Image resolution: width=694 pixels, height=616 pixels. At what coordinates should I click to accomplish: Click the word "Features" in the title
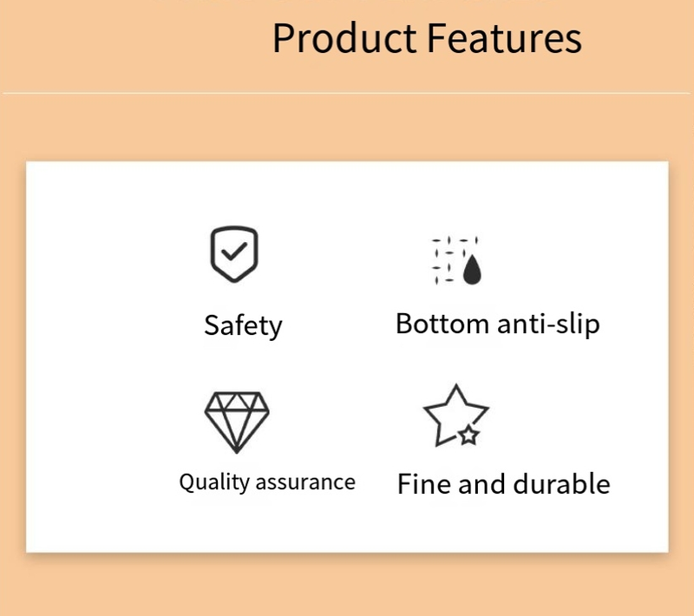[504, 39]
